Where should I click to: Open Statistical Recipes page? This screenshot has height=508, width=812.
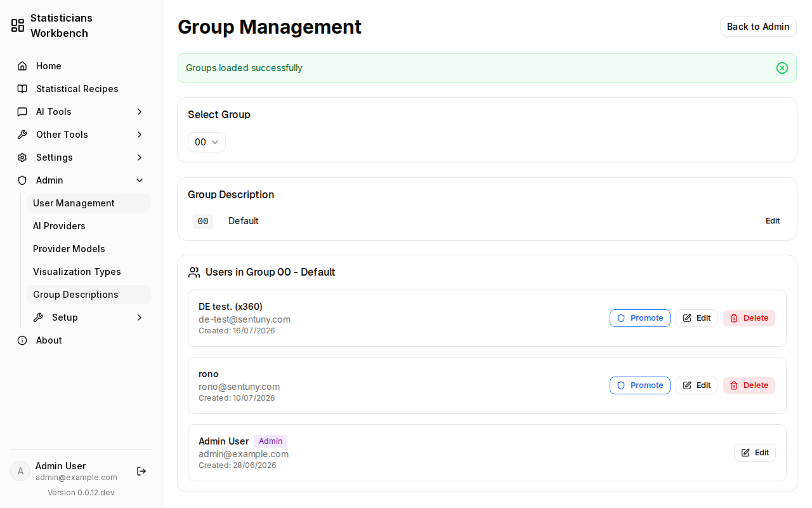(81, 89)
